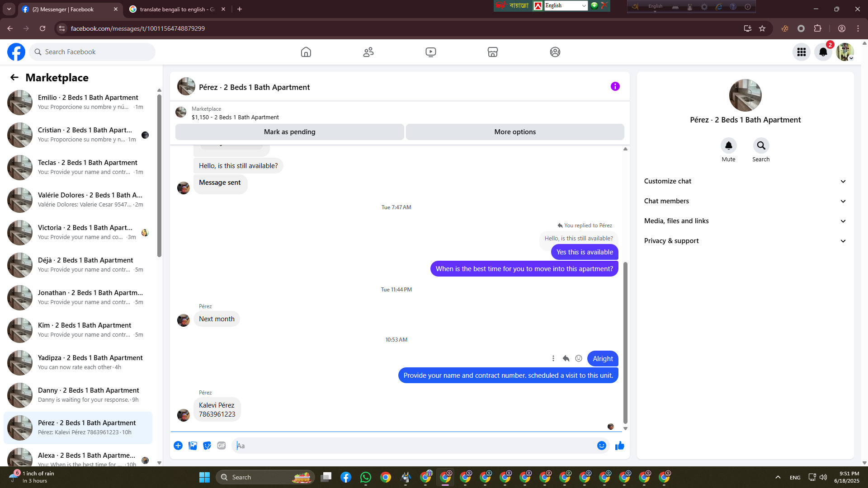Expand Chat members section

(x=745, y=201)
